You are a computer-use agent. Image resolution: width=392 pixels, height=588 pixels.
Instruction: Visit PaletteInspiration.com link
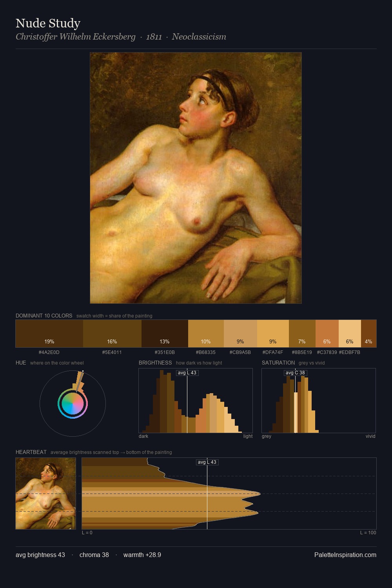[345, 555]
